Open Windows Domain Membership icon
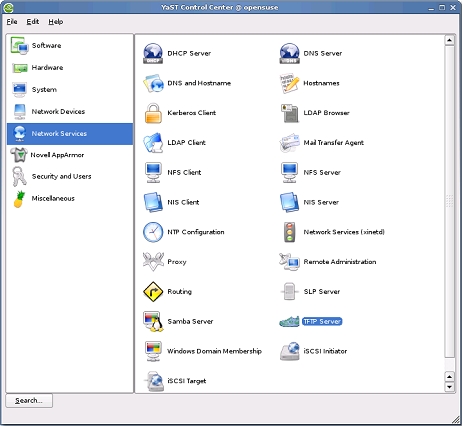462x426 pixels. (153, 351)
